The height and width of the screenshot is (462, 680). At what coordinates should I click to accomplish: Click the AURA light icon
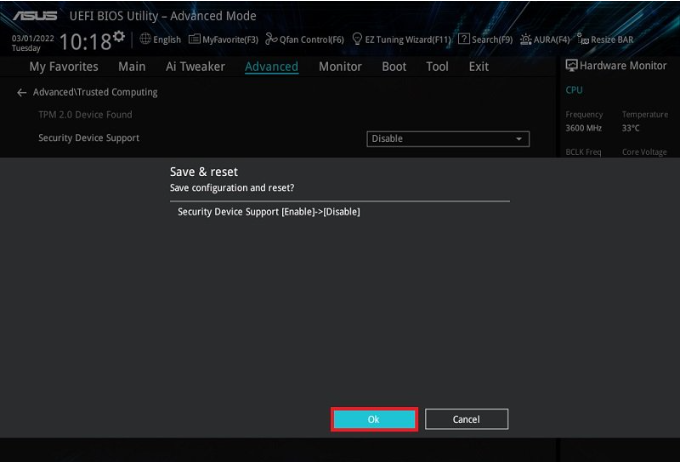pyautogui.click(x=526, y=39)
